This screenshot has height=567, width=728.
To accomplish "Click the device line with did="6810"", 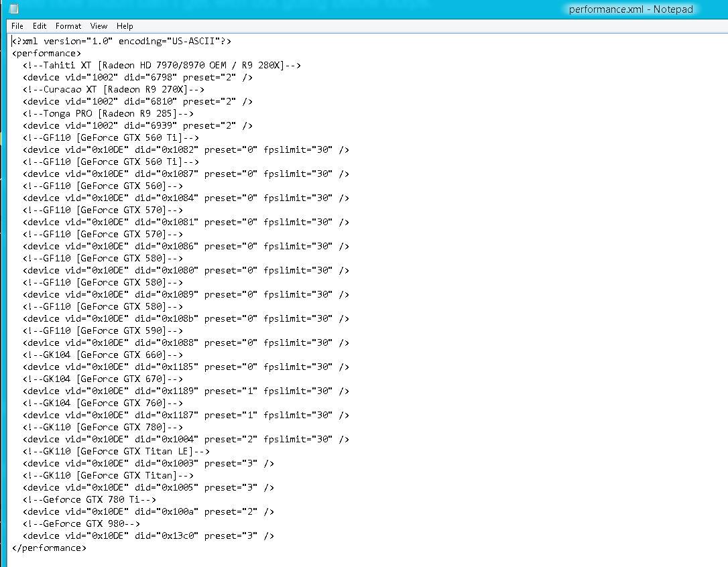I will pyautogui.click(x=137, y=101).
